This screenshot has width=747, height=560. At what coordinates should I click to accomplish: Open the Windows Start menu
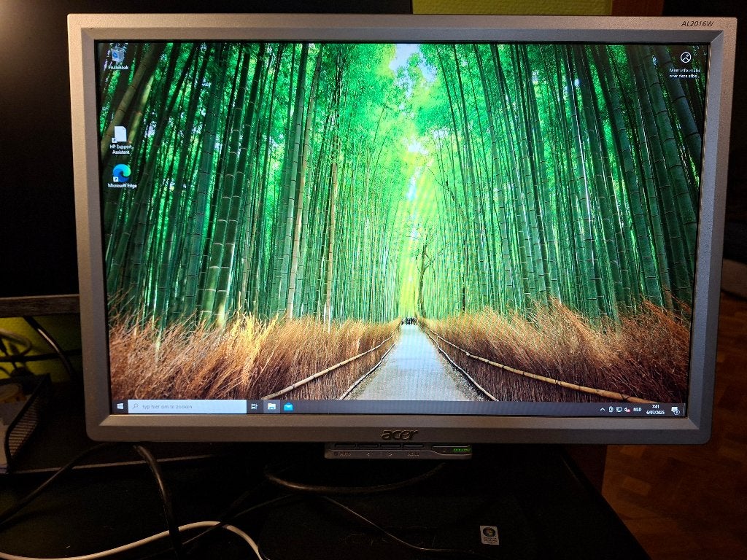coord(120,406)
